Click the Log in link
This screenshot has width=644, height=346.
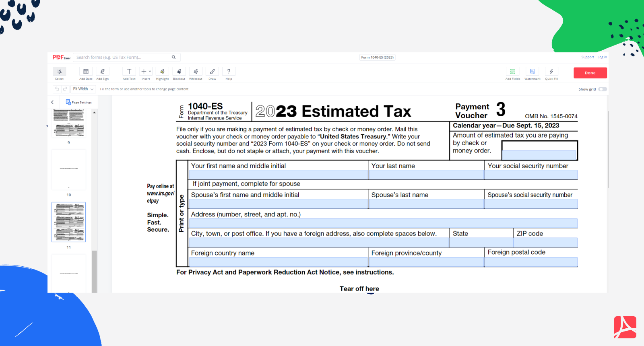(602, 57)
